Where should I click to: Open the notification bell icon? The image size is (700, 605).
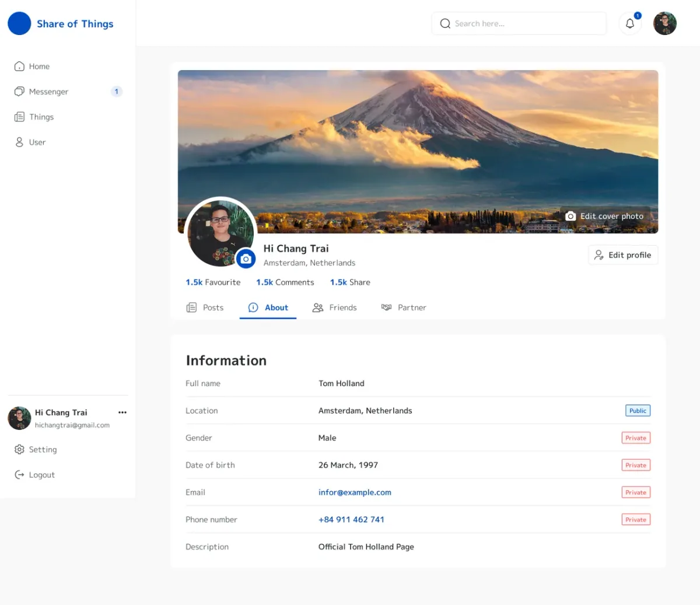pos(630,23)
